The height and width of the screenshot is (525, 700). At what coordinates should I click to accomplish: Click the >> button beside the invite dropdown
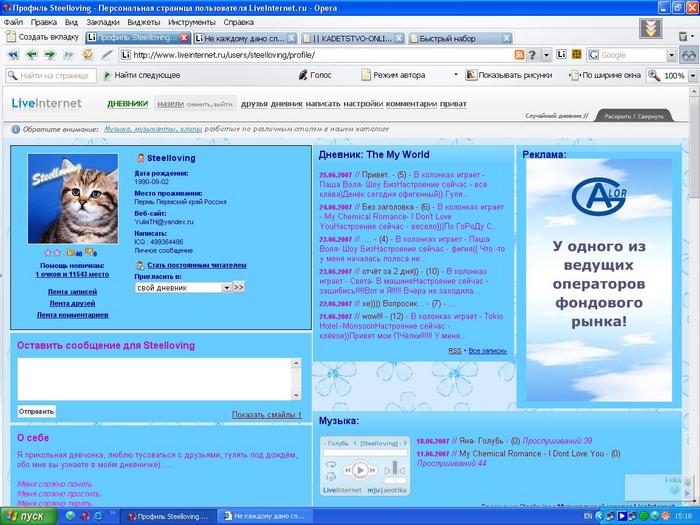click(238, 288)
